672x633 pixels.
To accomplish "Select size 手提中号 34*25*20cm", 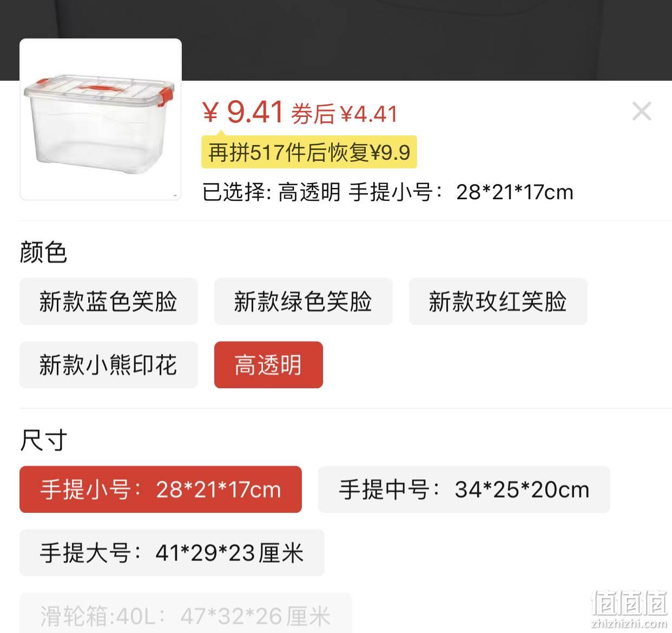I will click(464, 490).
